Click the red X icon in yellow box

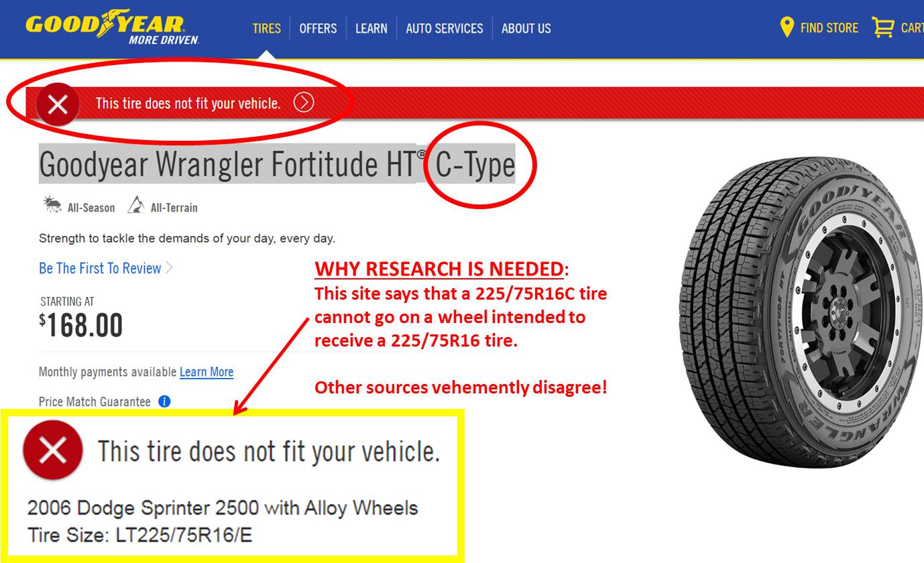coord(52,450)
